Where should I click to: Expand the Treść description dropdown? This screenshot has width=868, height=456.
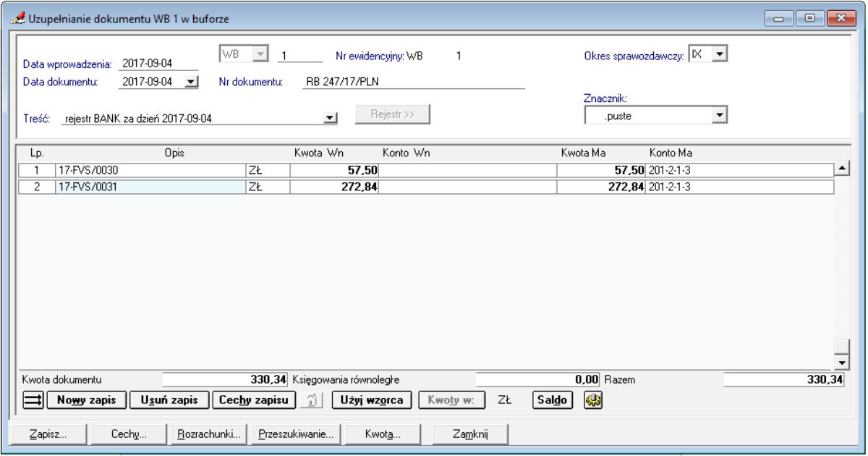click(x=331, y=119)
